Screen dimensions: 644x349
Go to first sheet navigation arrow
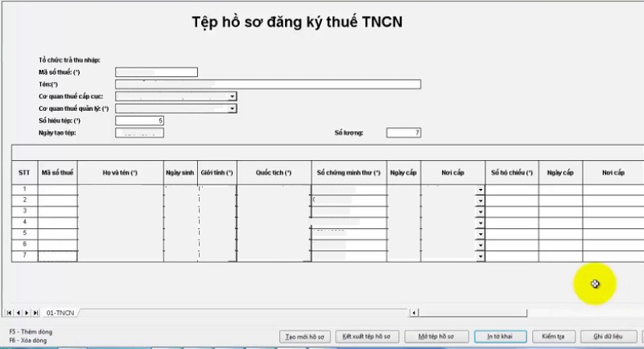[9, 313]
